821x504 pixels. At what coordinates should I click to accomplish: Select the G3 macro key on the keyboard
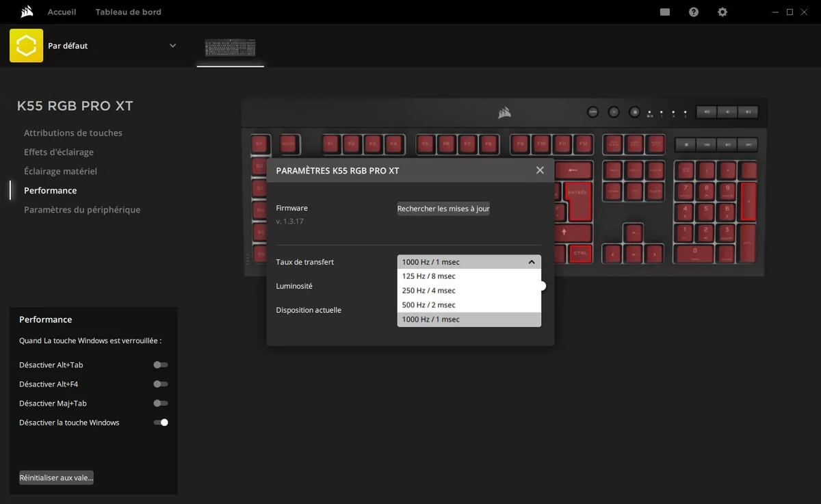(x=259, y=187)
